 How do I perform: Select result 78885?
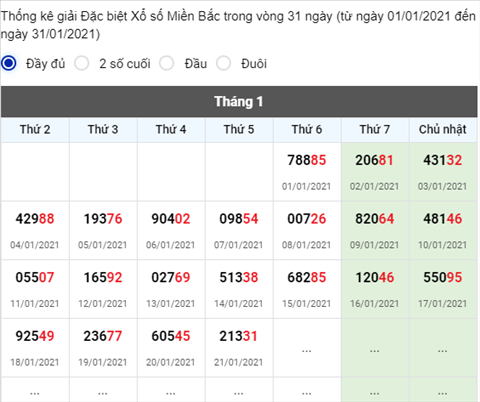click(x=307, y=160)
